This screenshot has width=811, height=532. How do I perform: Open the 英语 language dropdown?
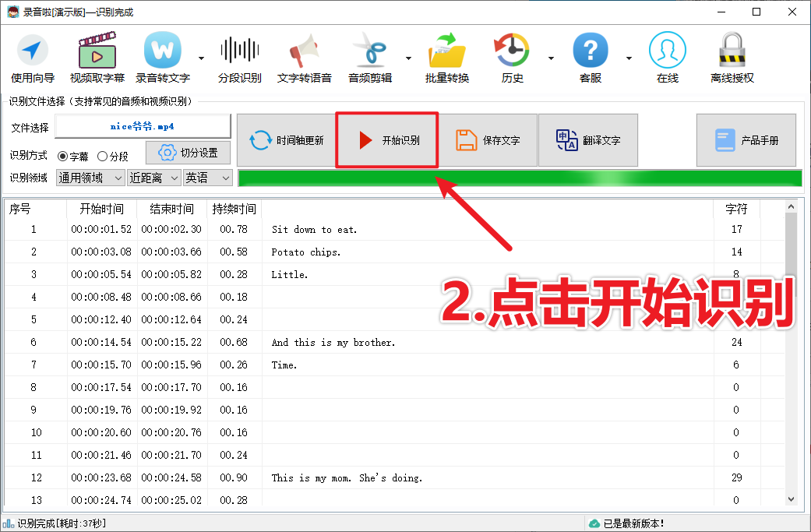(208, 178)
